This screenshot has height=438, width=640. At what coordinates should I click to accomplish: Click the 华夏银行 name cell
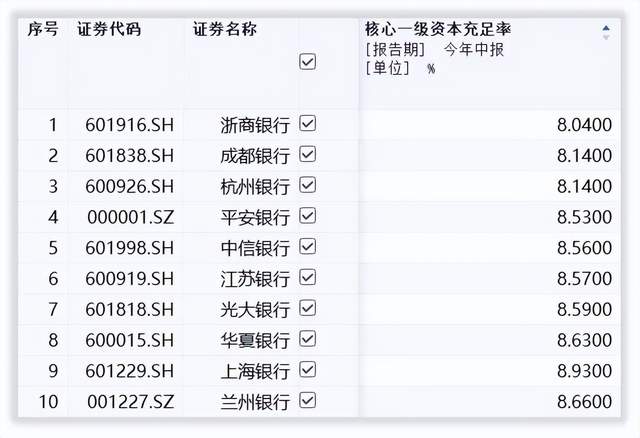(x=255, y=341)
